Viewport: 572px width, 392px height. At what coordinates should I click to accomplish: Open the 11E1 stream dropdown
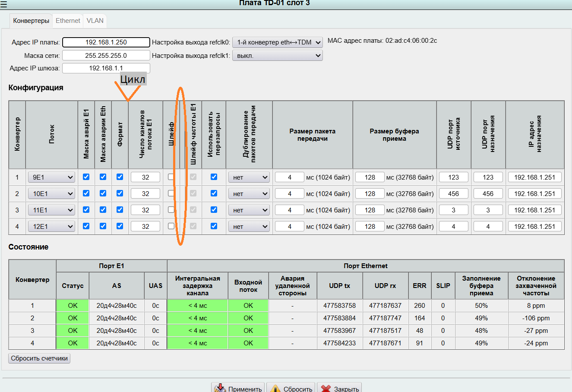tap(51, 210)
